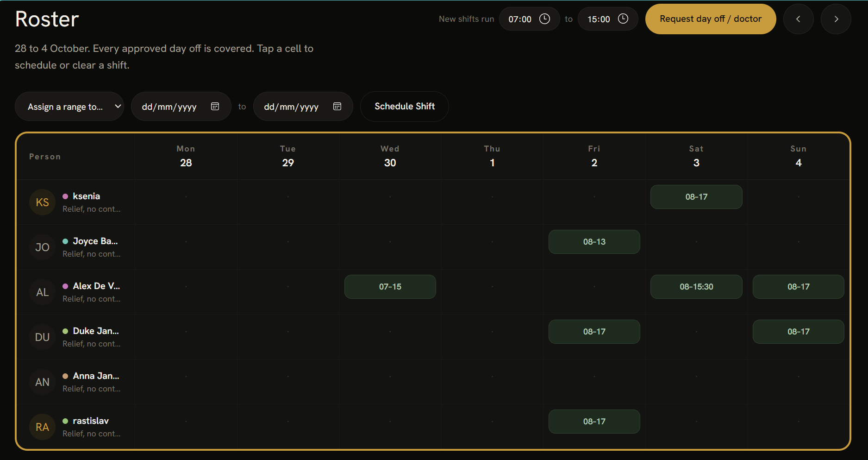Open rastislav's Friday 08-17 shift
The image size is (868, 460).
(x=594, y=422)
